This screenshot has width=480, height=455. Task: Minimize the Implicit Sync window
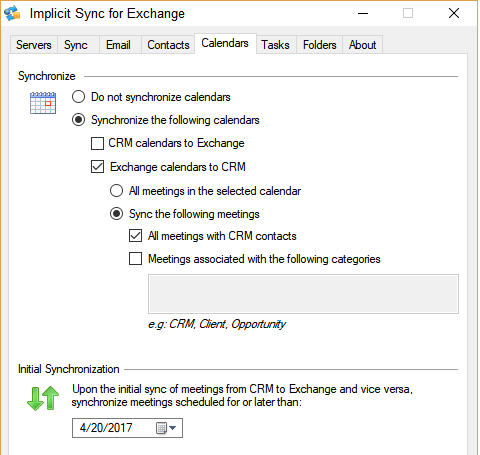click(363, 13)
